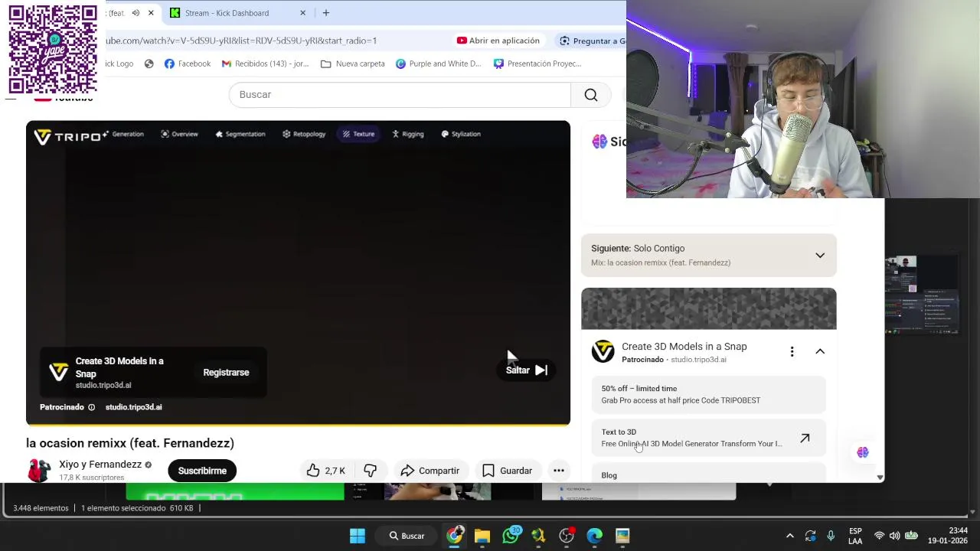Click Preguntar a Gemini in the browser toolbar
Image resolution: width=980 pixels, height=551 pixels.
pyautogui.click(x=591, y=41)
